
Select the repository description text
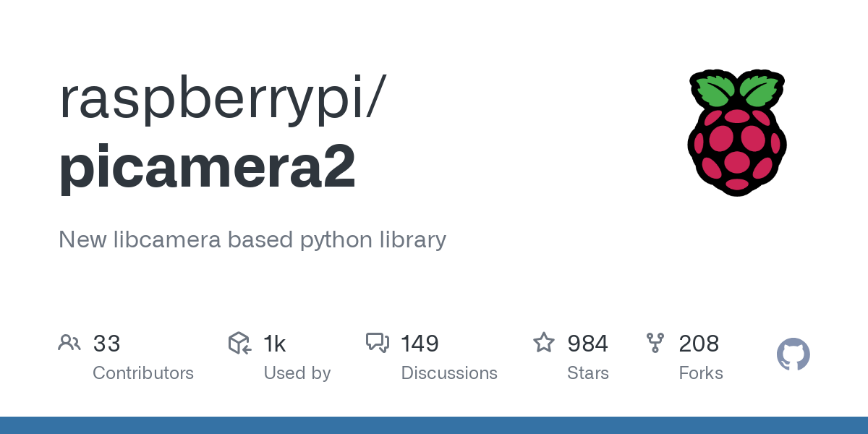click(252, 240)
